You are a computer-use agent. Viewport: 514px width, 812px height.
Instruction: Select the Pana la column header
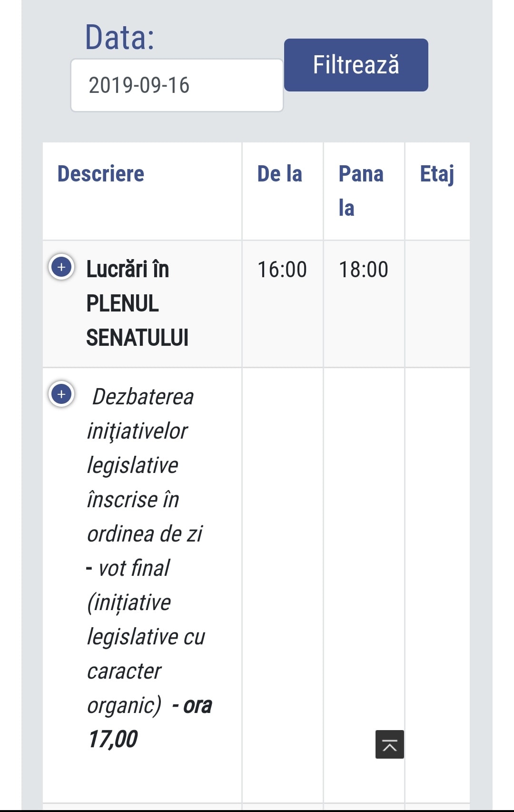tap(361, 191)
